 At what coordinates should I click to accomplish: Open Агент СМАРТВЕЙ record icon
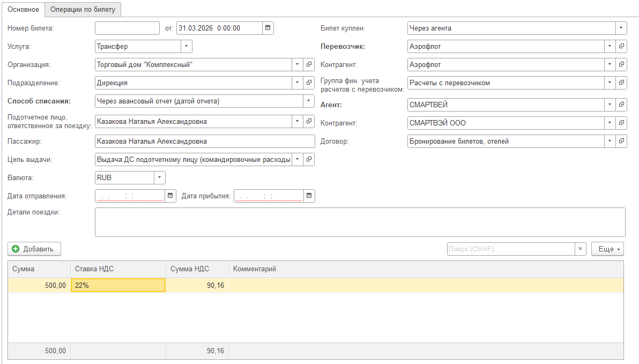tap(621, 105)
